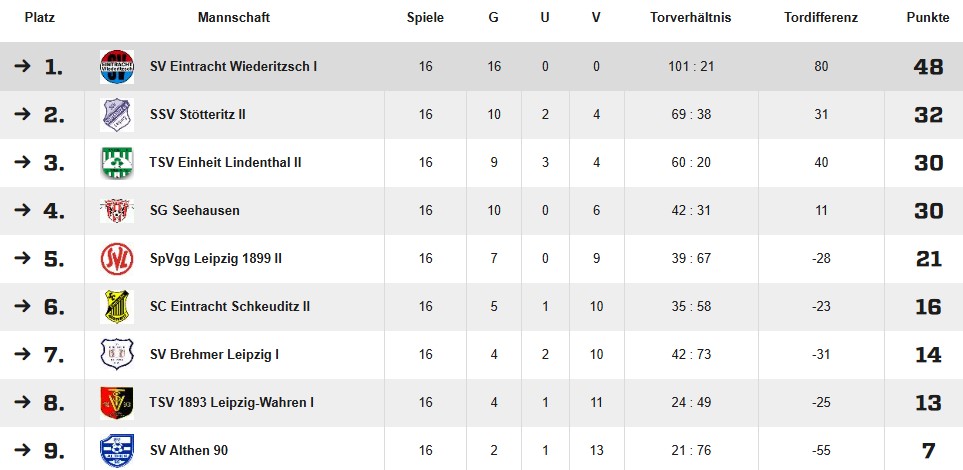This screenshot has width=963, height=470.
Task: Click the SSV Stötteritz II crest
Action: (117, 115)
